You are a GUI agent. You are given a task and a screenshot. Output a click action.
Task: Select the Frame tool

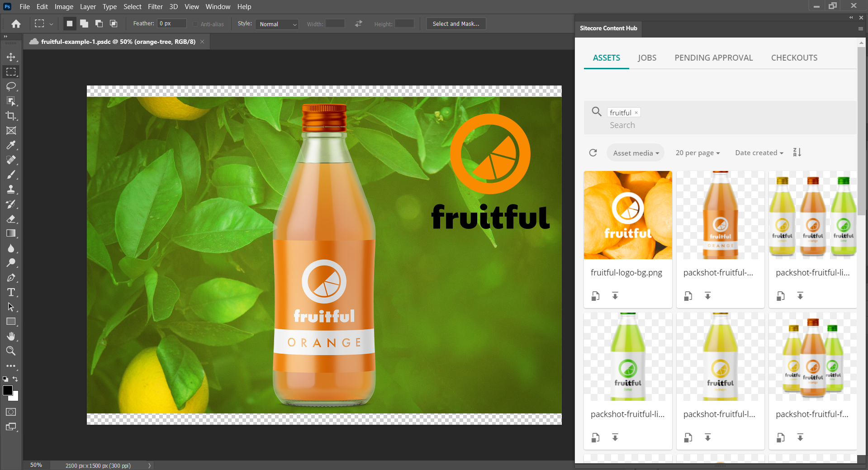pyautogui.click(x=11, y=130)
